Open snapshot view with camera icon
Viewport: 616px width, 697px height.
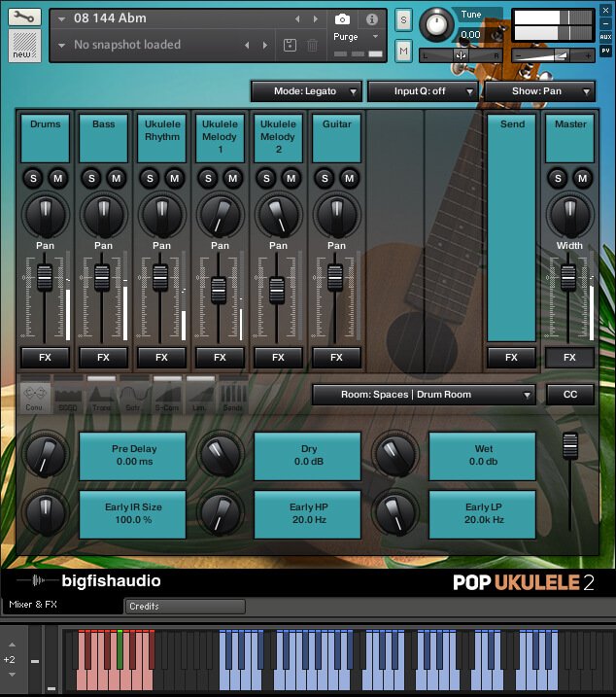(342, 19)
